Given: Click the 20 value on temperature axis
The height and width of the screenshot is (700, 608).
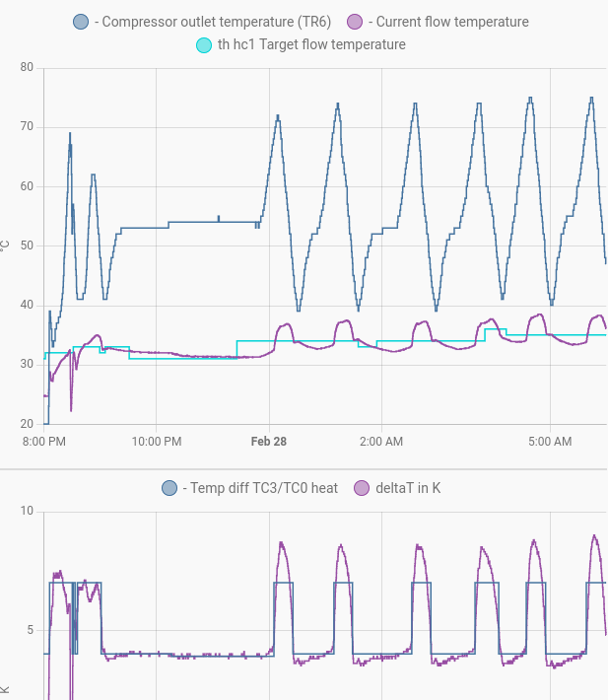Looking at the screenshot, I should click(27, 424).
